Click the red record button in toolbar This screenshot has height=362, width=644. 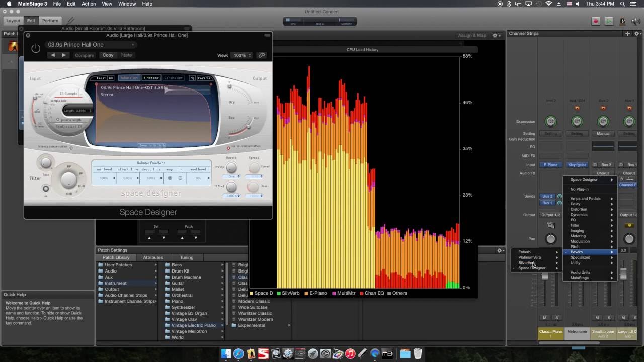coord(596,21)
